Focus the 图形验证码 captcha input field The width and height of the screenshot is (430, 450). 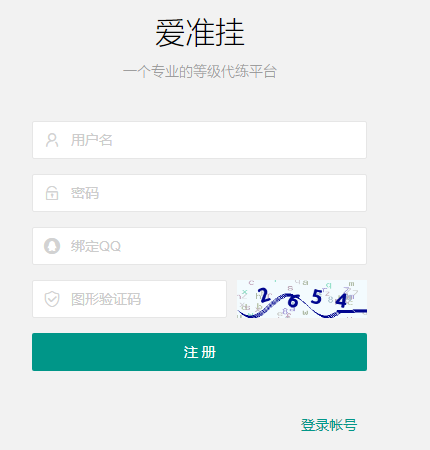(129, 299)
